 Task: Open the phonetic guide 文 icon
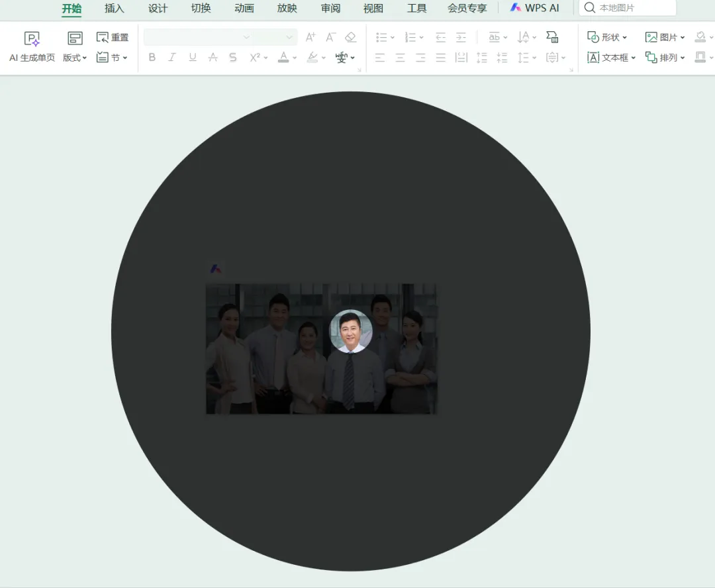[x=342, y=57]
